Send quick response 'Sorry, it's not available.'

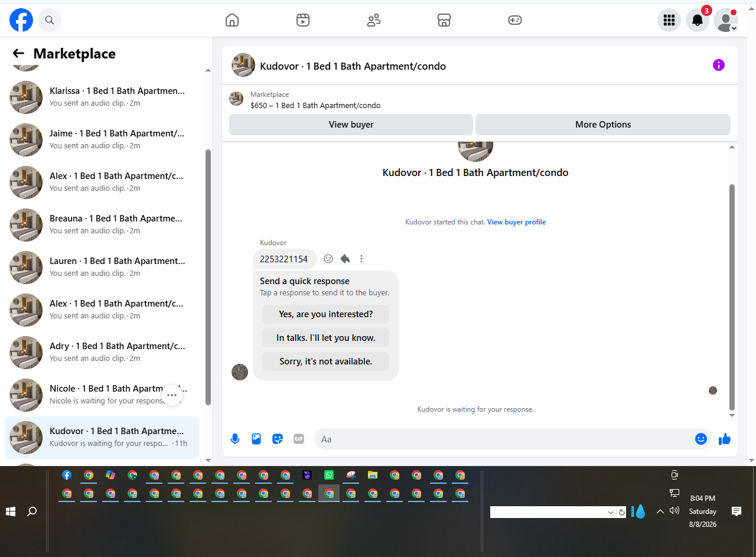click(326, 361)
